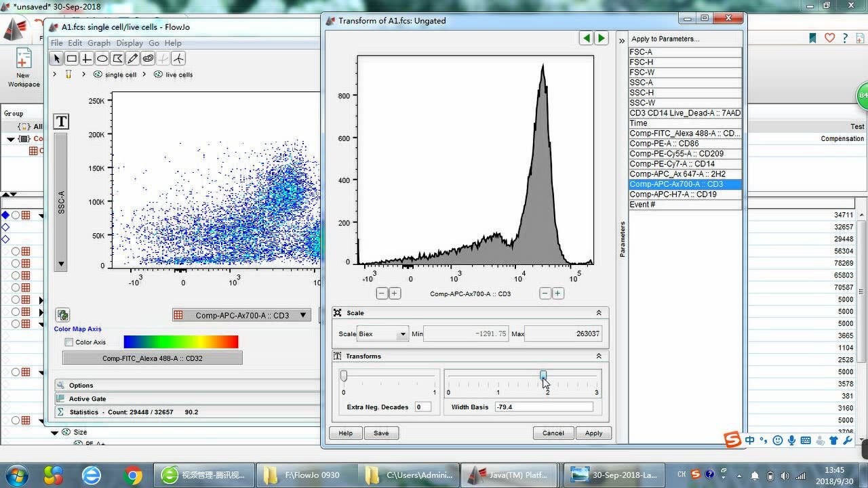Pick the pencil freehand gate tool

(x=133, y=58)
